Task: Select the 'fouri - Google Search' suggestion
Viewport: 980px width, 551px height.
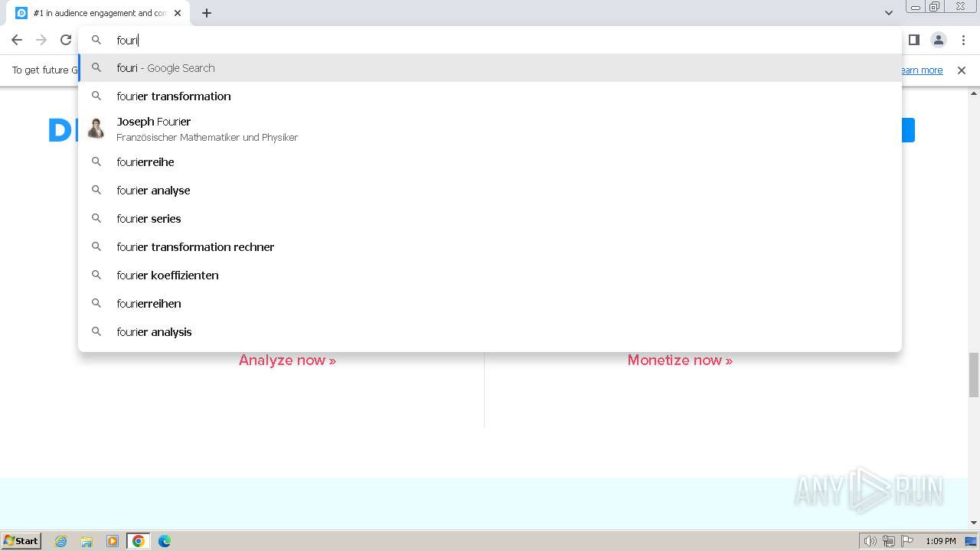Action: (x=490, y=68)
